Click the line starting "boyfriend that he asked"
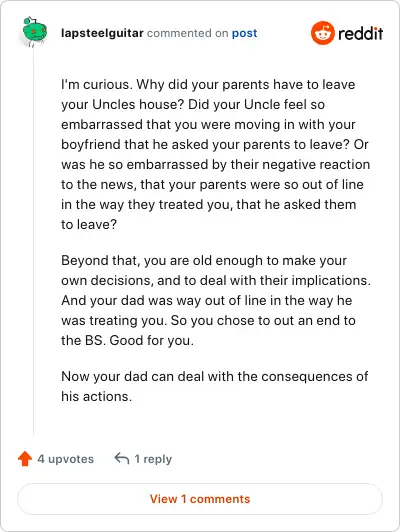The image size is (400, 532). [x=214, y=145]
